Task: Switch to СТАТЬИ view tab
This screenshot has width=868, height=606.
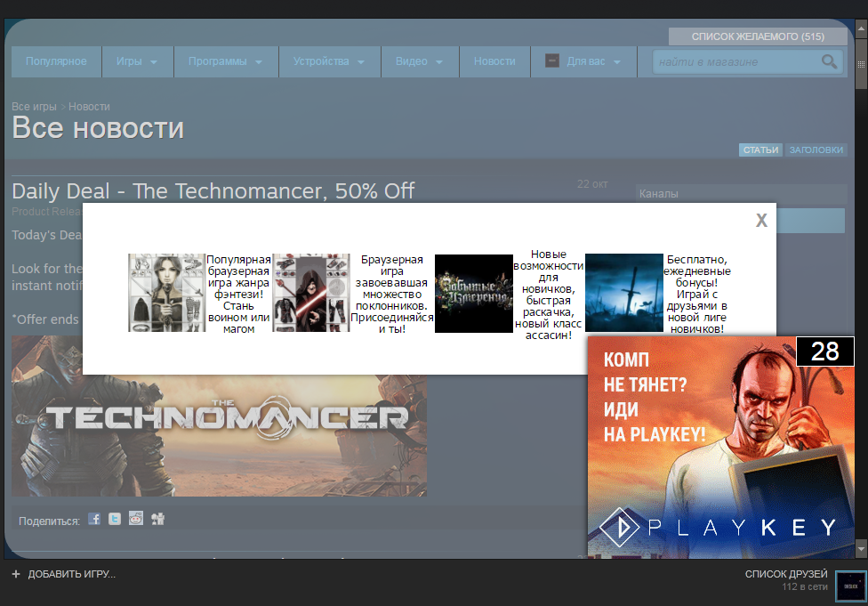Action: point(760,150)
